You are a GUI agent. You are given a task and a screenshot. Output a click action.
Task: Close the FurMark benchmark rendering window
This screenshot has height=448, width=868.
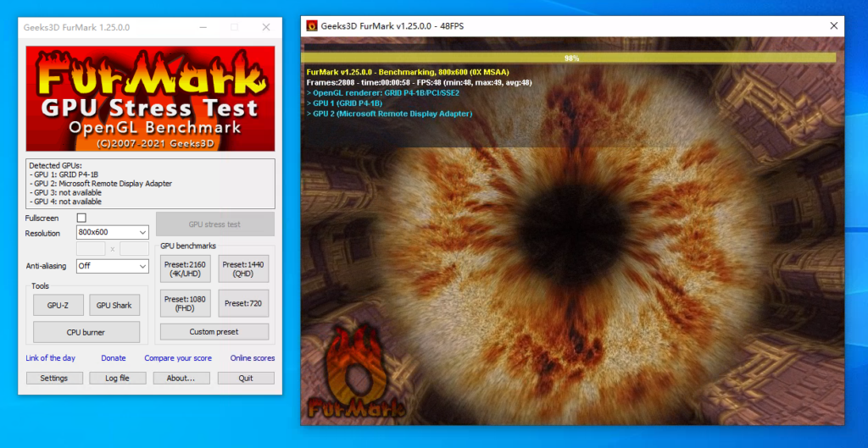832,26
